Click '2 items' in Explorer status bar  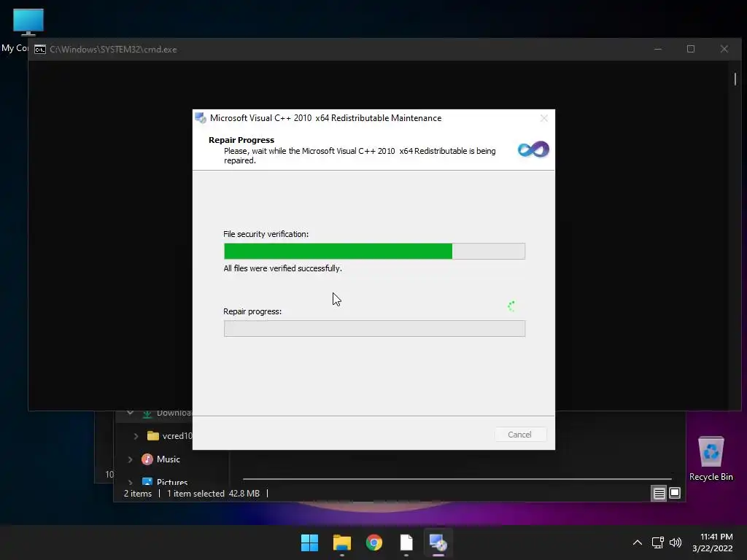(x=138, y=494)
